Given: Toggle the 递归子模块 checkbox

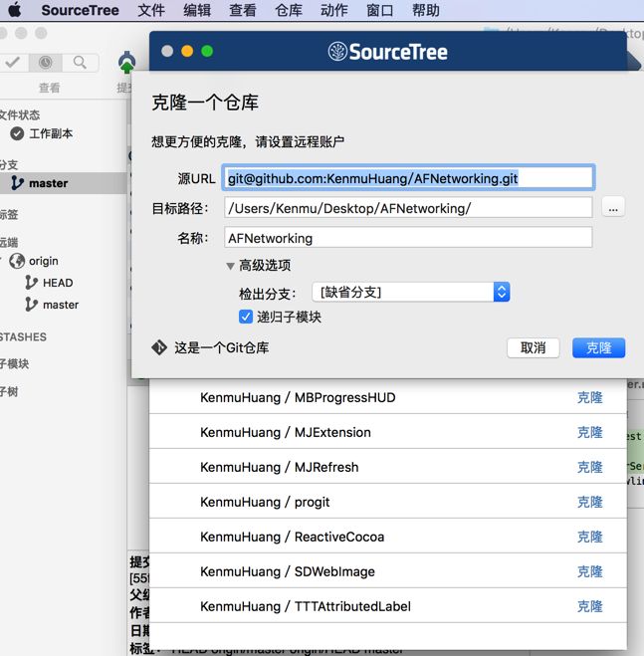Looking at the screenshot, I should pos(246,317).
